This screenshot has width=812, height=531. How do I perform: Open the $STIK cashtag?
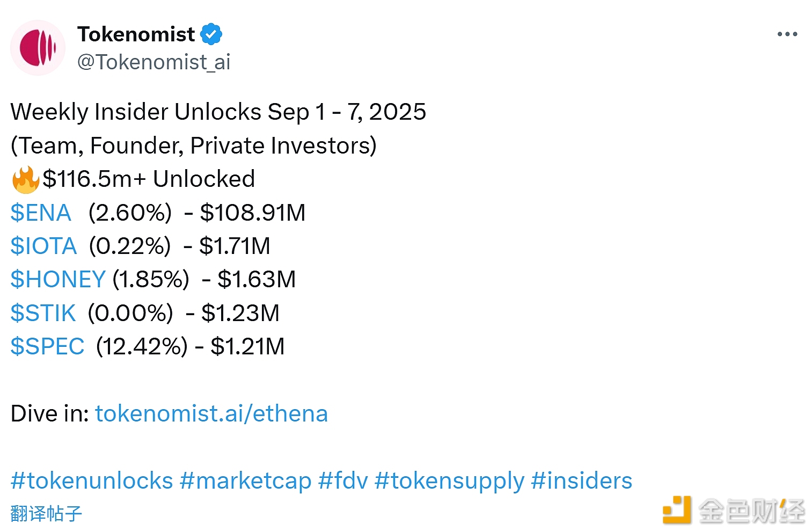click(x=43, y=313)
